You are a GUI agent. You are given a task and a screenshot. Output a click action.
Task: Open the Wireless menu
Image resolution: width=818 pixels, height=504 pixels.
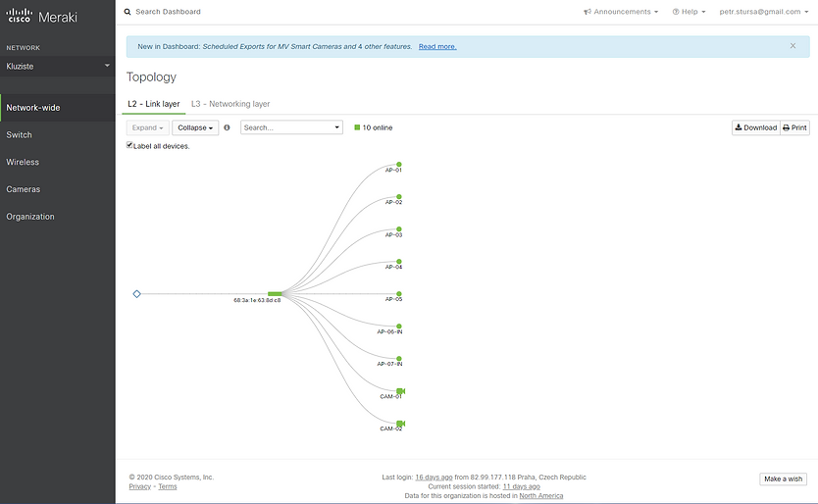pos(58,162)
